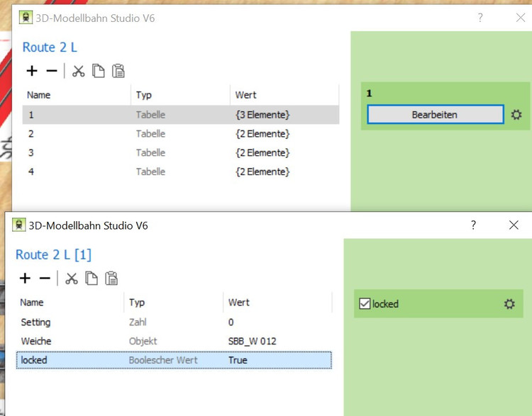Click Boolescher Wert type cell
532x416 pixels.
tap(163, 360)
